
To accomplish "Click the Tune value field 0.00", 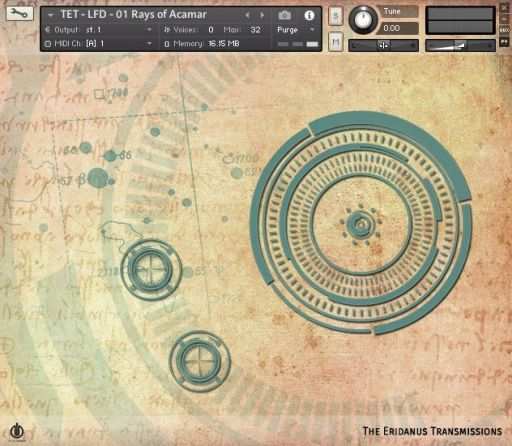I will click(398, 28).
